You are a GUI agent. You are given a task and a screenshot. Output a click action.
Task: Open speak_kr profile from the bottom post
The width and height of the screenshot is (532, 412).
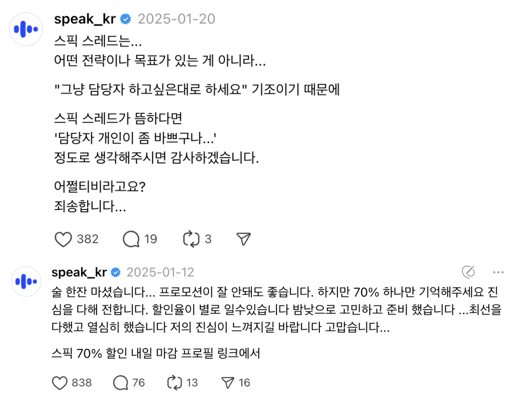[78, 272]
